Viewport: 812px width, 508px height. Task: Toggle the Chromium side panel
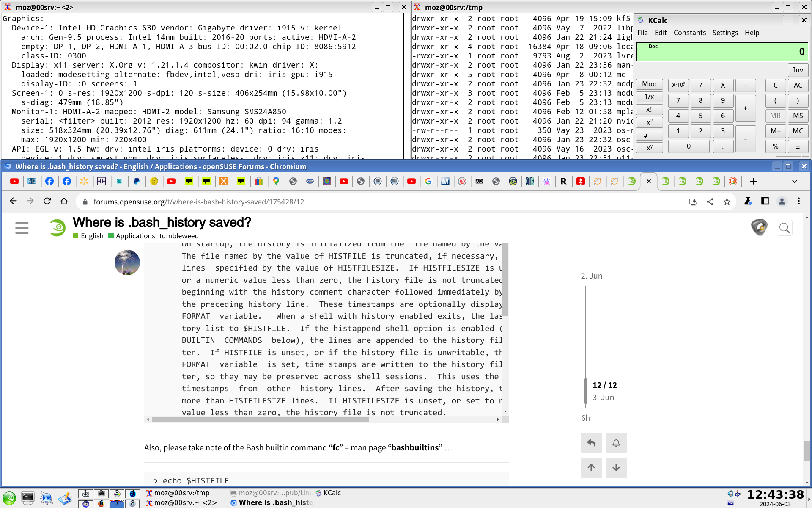(765, 202)
